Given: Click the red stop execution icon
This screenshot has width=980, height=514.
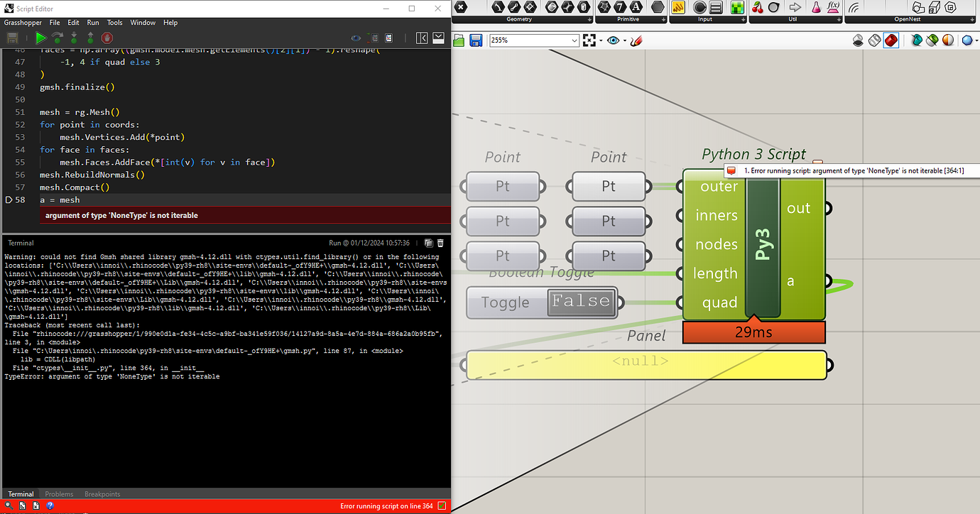Looking at the screenshot, I should pyautogui.click(x=107, y=38).
